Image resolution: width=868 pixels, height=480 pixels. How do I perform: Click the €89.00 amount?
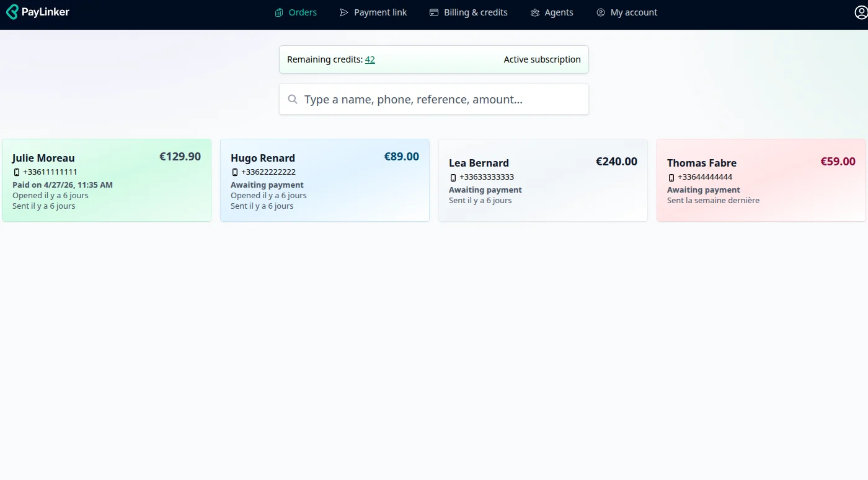coord(401,157)
